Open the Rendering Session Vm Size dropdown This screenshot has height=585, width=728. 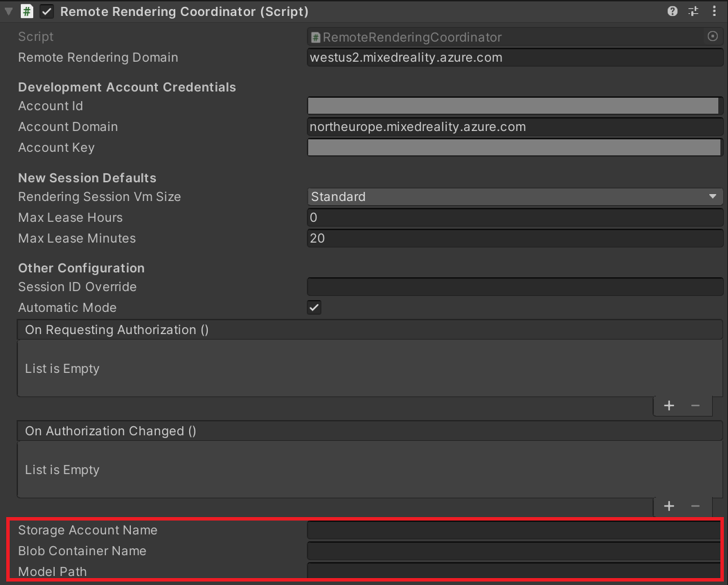[x=515, y=197]
